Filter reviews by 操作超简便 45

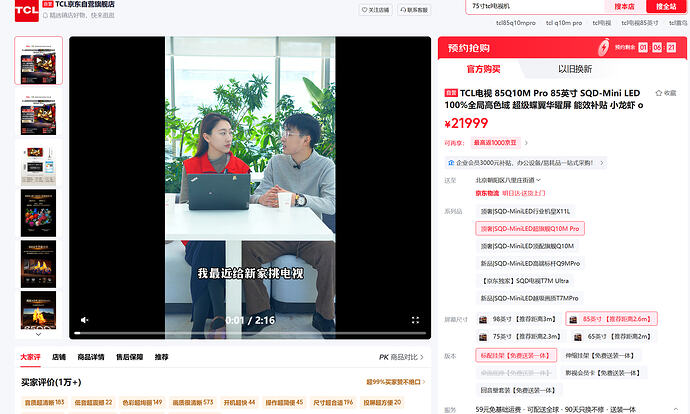[284, 403]
